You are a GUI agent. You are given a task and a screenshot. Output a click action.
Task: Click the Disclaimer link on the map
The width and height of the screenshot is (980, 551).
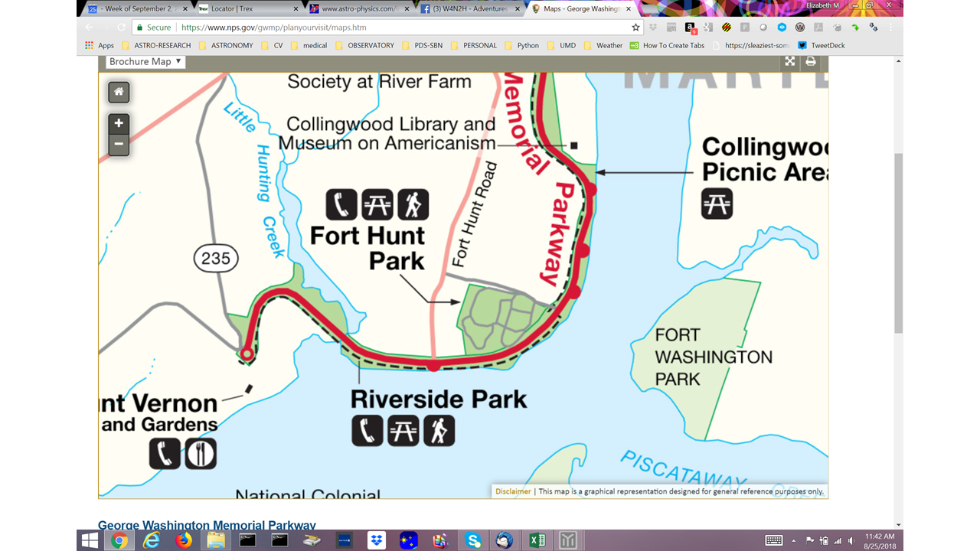click(x=512, y=491)
